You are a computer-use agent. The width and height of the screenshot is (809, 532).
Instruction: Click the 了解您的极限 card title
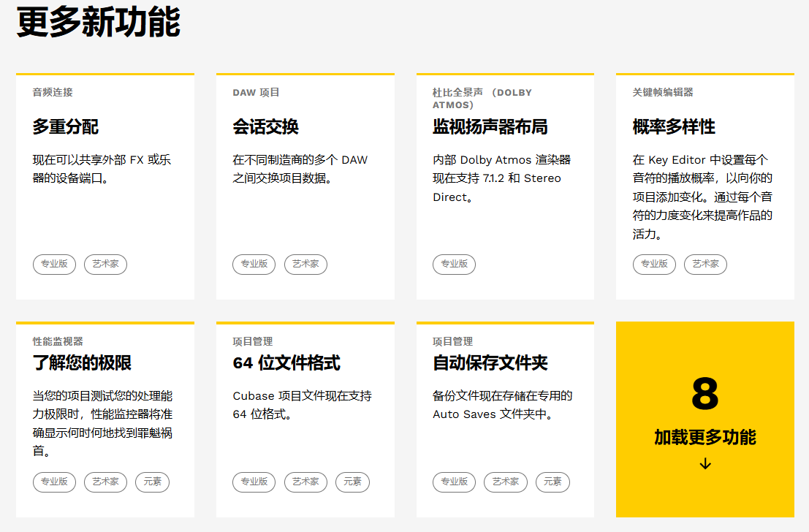click(82, 363)
